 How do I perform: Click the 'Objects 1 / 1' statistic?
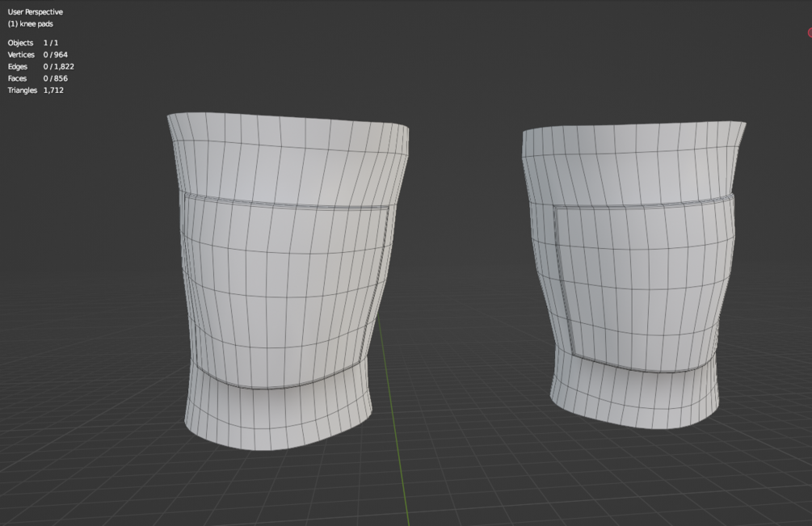pos(33,43)
